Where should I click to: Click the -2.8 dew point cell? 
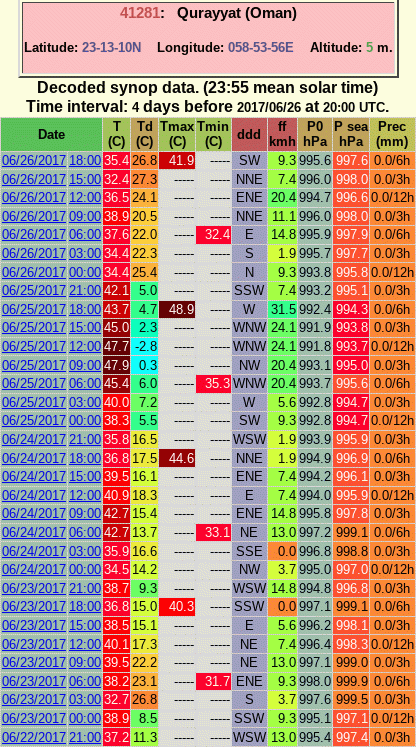click(x=144, y=346)
